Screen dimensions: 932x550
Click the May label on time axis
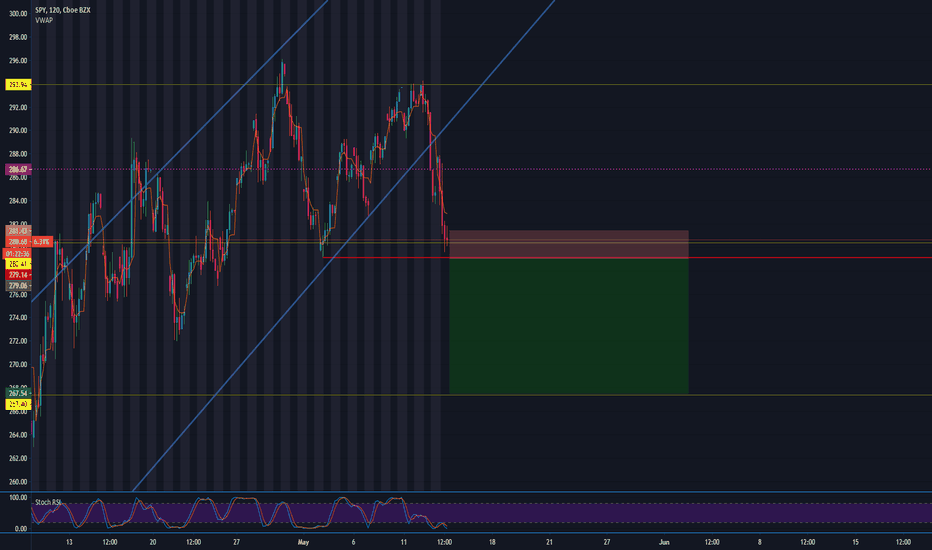pos(304,542)
